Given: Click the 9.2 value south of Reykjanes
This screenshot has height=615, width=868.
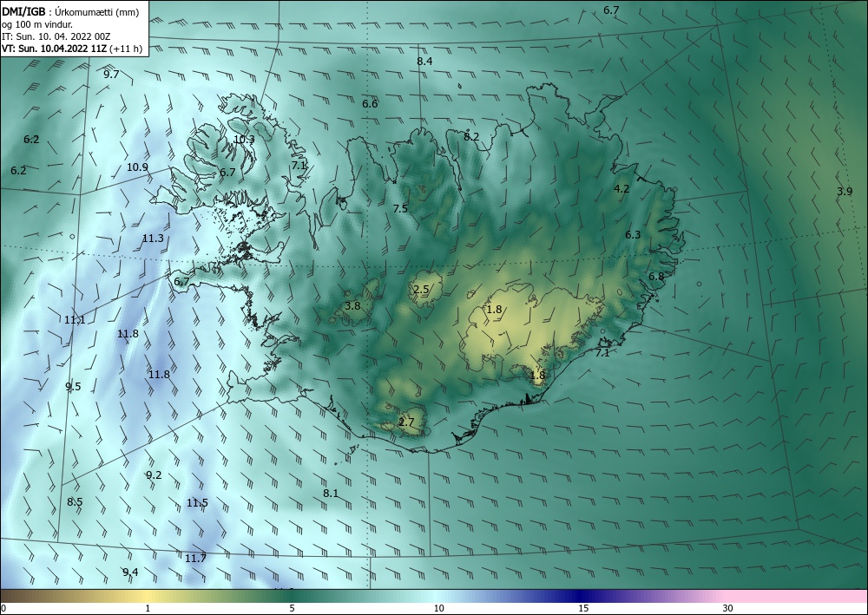Looking at the screenshot, I should pyautogui.click(x=154, y=474).
